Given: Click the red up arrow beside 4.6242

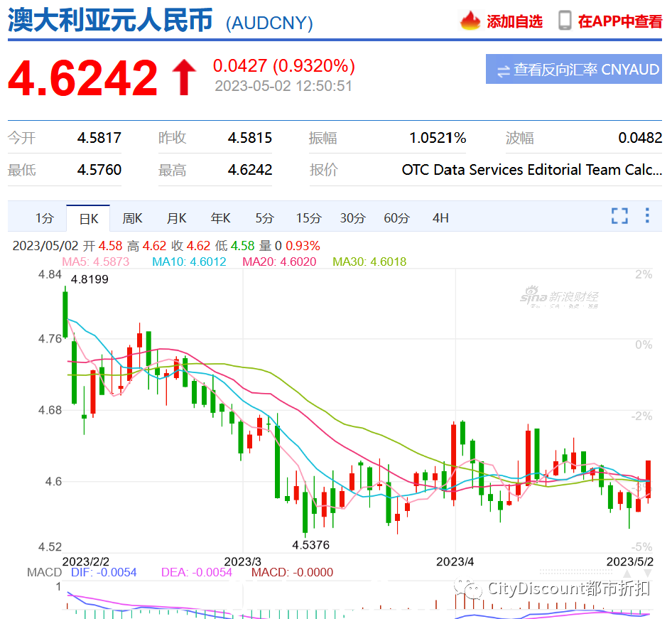Looking at the screenshot, I should (184, 77).
